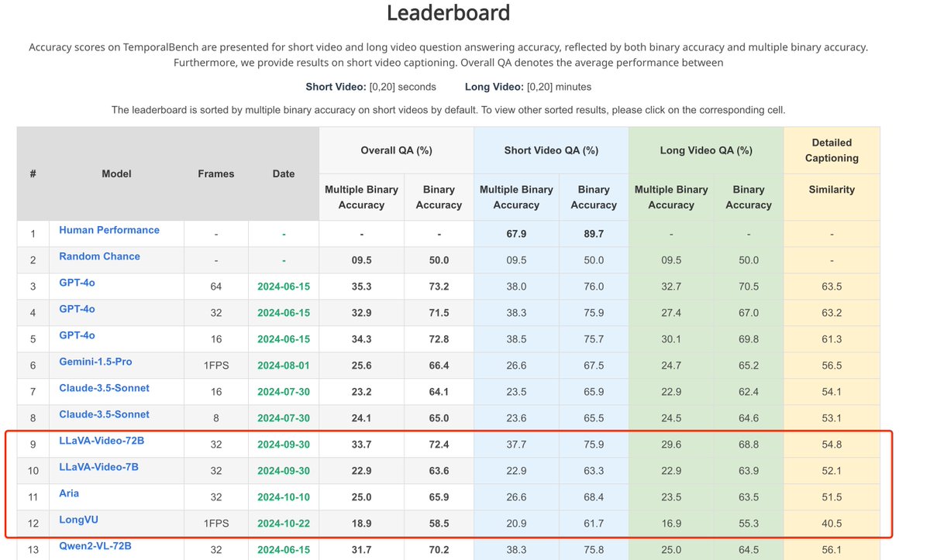Open the Random Chance model link
The height and width of the screenshot is (560, 930).
point(99,256)
